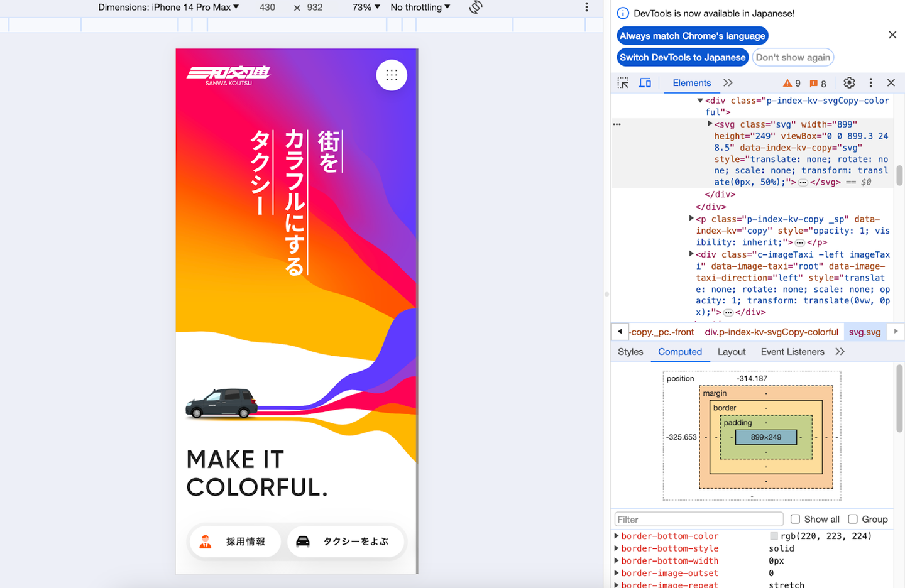This screenshot has height=588, width=905.
Task: Open the 73% zoom dropdown
Action: 366,7
